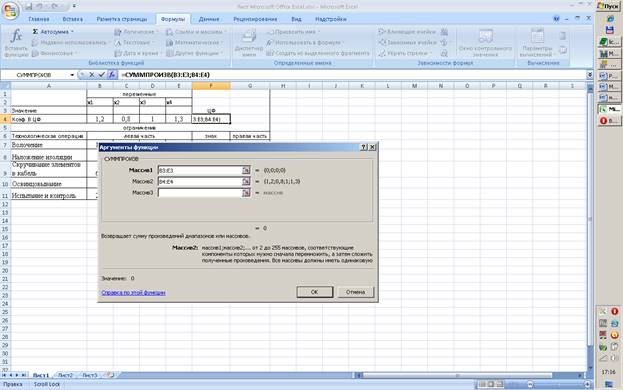Collapse dialog using Массив2 range selector icon
Viewport: 623px width, 390px height.
(246, 181)
